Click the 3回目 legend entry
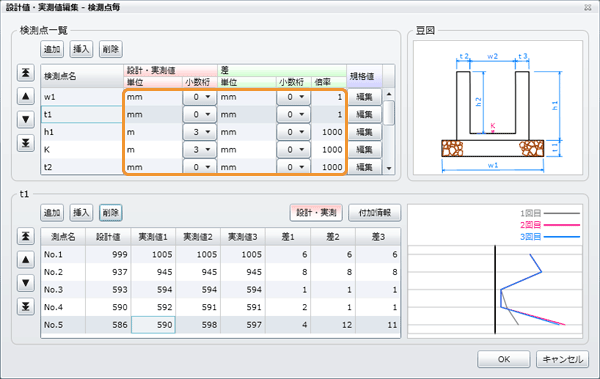The width and height of the screenshot is (600, 379). coord(550,237)
